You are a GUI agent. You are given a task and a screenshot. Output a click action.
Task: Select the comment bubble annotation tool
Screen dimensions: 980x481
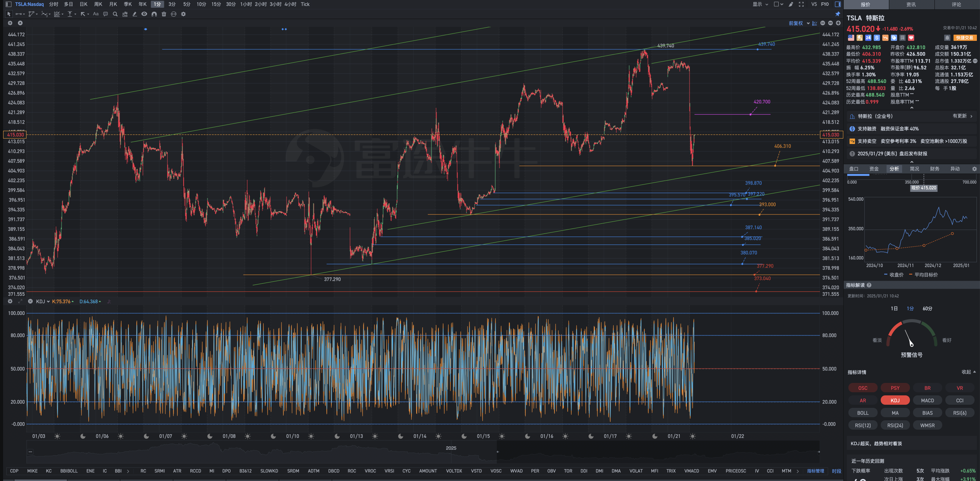click(x=105, y=14)
